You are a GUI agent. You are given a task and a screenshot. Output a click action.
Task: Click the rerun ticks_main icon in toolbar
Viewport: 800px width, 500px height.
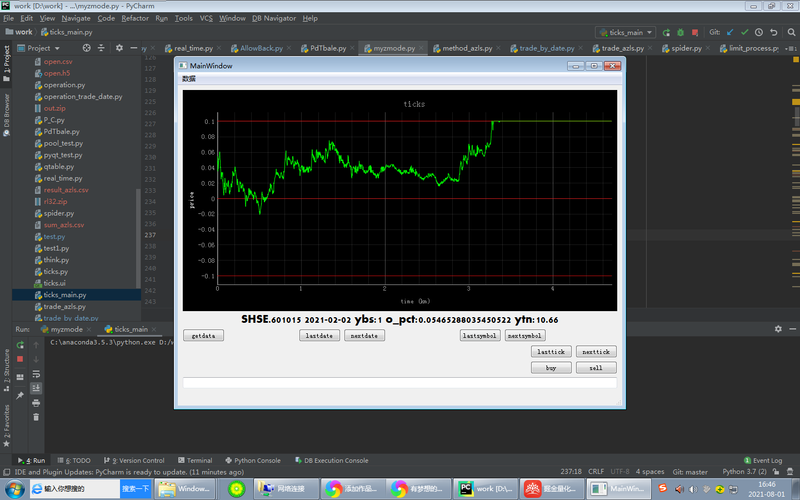tap(666, 32)
